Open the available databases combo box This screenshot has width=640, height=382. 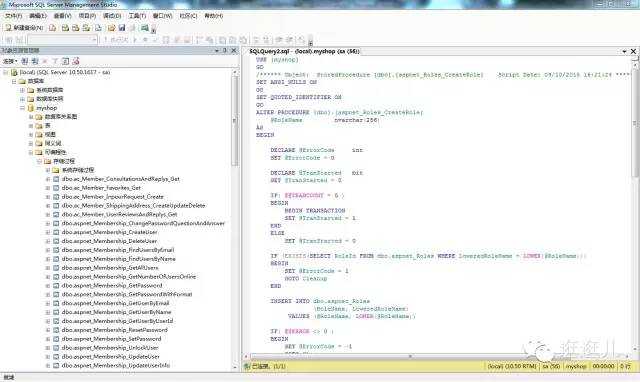[x=62, y=40]
